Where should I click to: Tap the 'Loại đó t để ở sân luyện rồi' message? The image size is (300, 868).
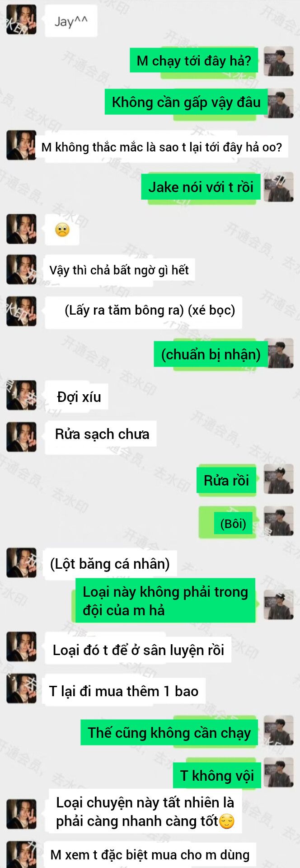(x=138, y=650)
